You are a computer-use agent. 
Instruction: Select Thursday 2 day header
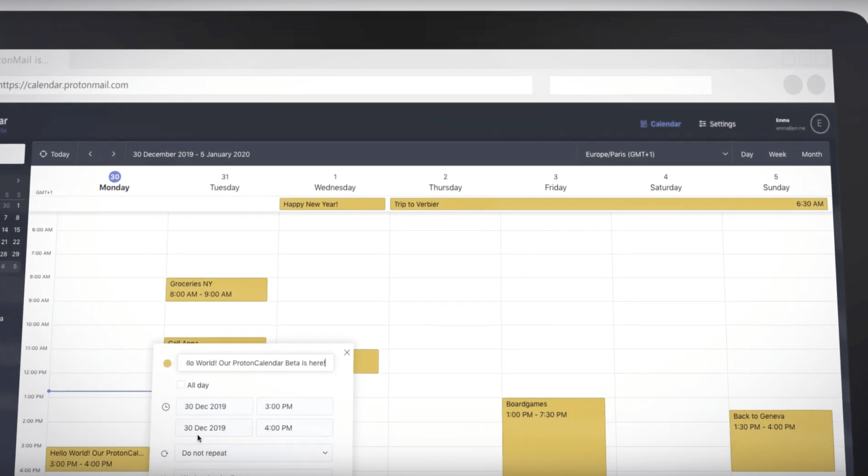point(445,182)
